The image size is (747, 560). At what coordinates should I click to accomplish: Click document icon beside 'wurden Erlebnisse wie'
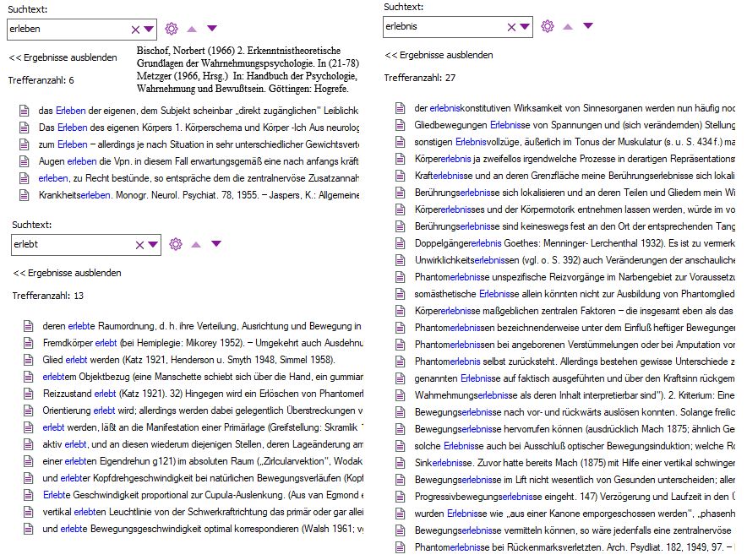(x=401, y=514)
